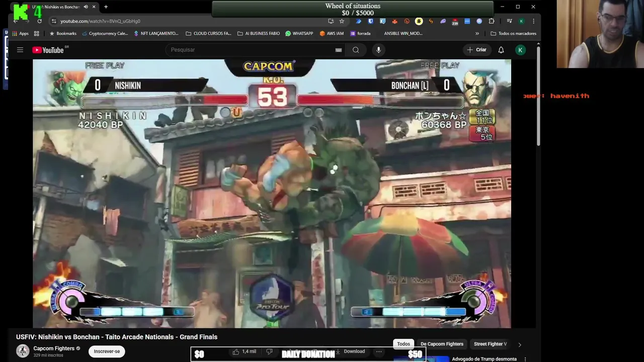The height and width of the screenshot is (362, 644).
Task: Reload the current page
Action: pyautogui.click(x=39, y=21)
